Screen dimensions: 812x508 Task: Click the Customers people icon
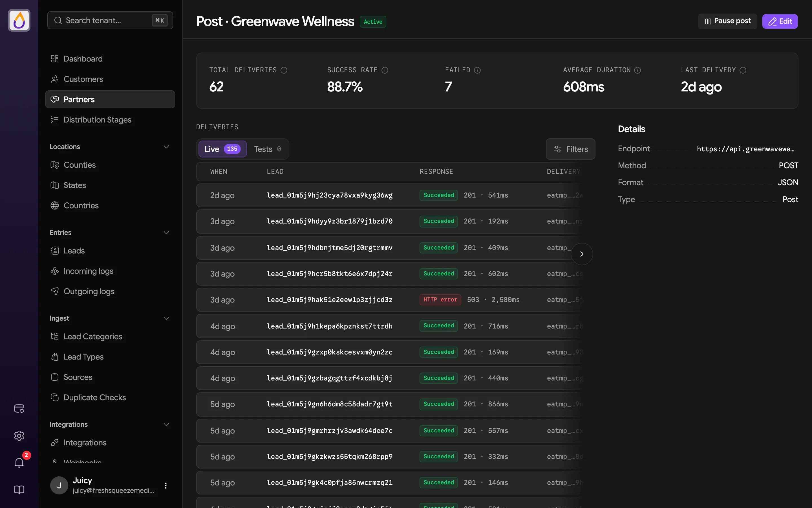(55, 79)
